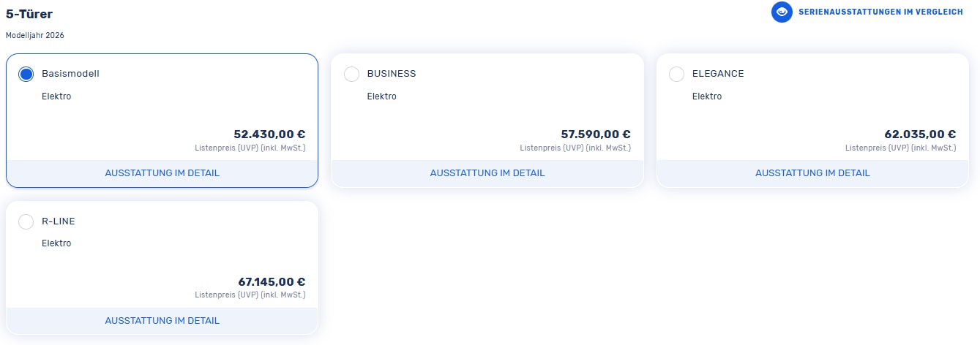The height and width of the screenshot is (345, 980).
Task: Select the Basismodell radio button
Action: coord(26,74)
